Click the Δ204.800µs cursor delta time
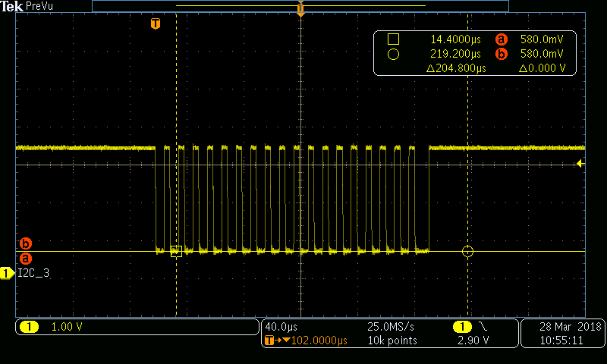 (456, 68)
